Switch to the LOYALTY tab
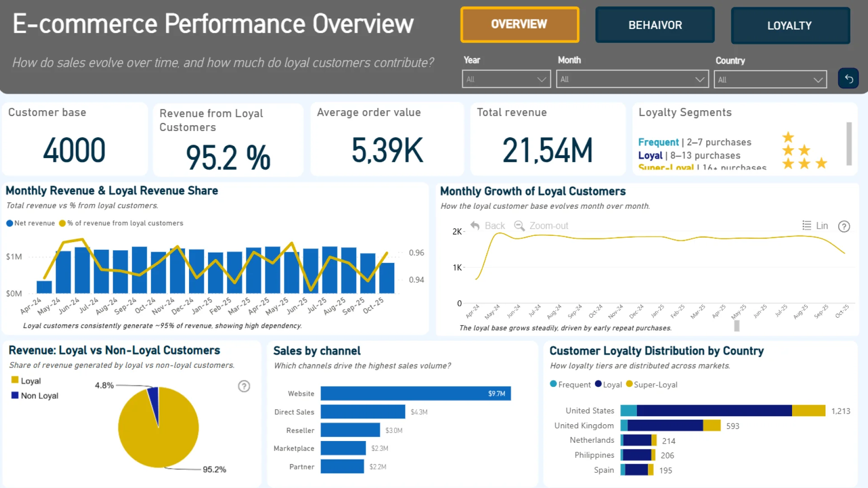Viewport: 868px width, 488px height. tap(790, 26)
